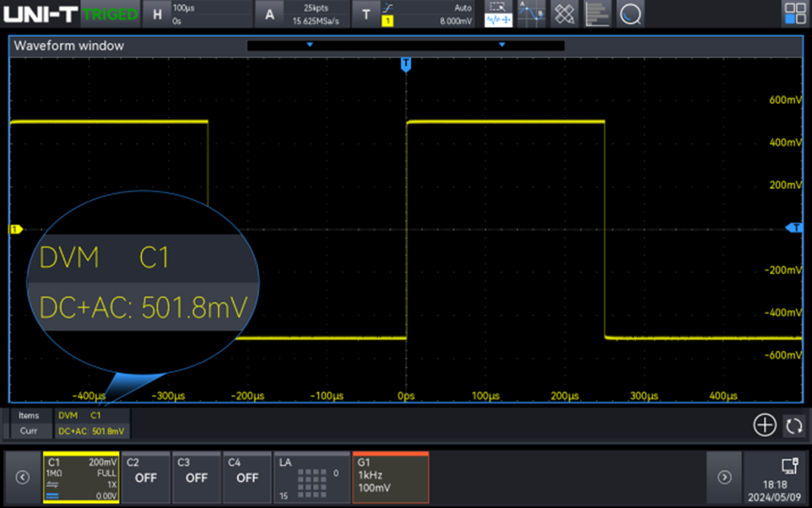
Task: Open the cursor measurement tool icon
Action: point(531,14)
